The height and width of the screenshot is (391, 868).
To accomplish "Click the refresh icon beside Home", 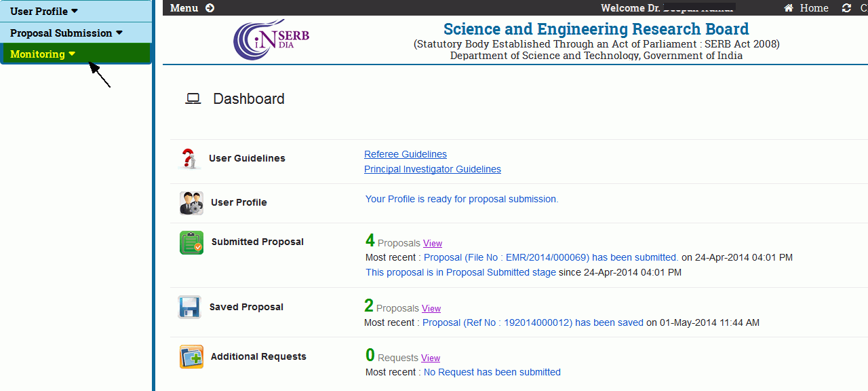I will pos(846,8).
